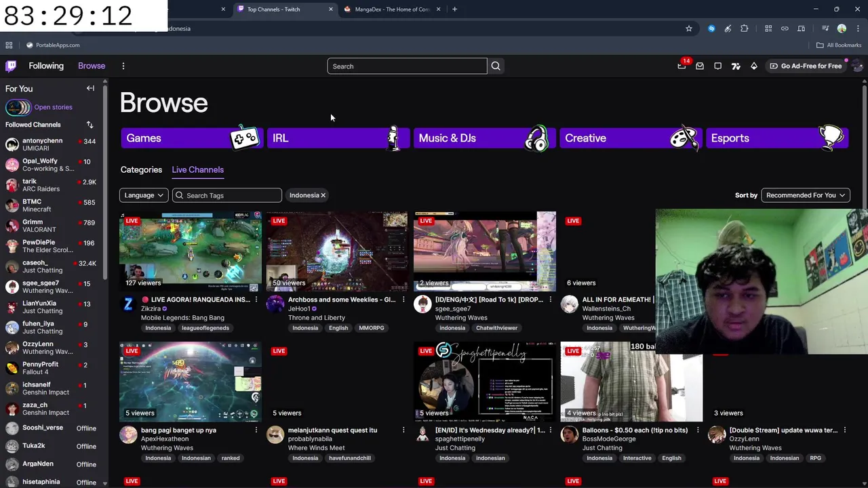Open the Twitch user avatar menu
This screenshot has height=488, width=868.
point(857,66)
